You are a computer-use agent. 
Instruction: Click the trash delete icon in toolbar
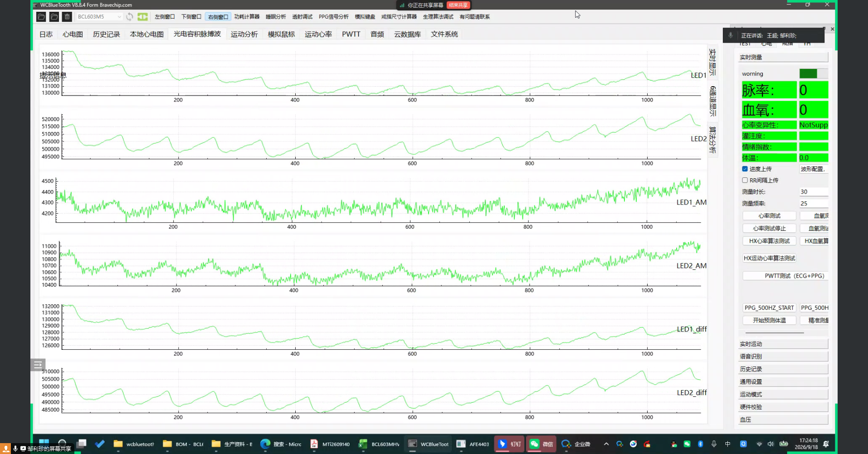67,17
